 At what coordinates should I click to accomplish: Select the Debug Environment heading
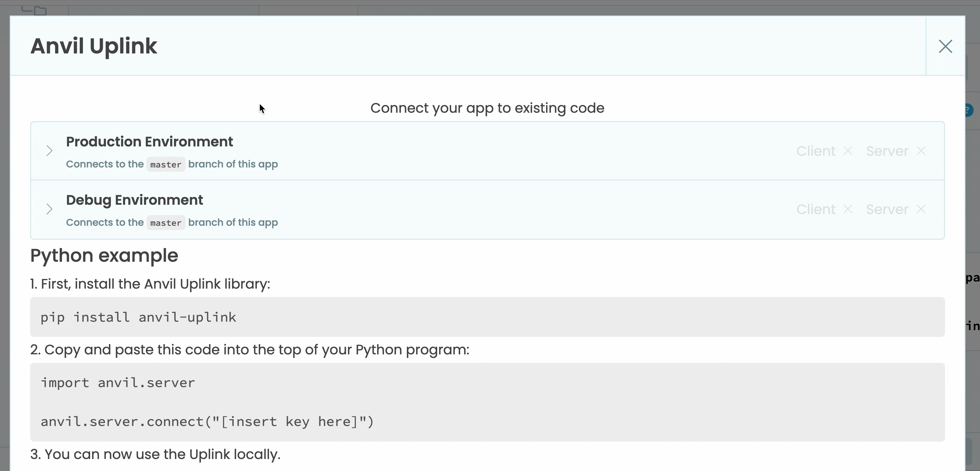pyautogui.click(x=134, y=200)
